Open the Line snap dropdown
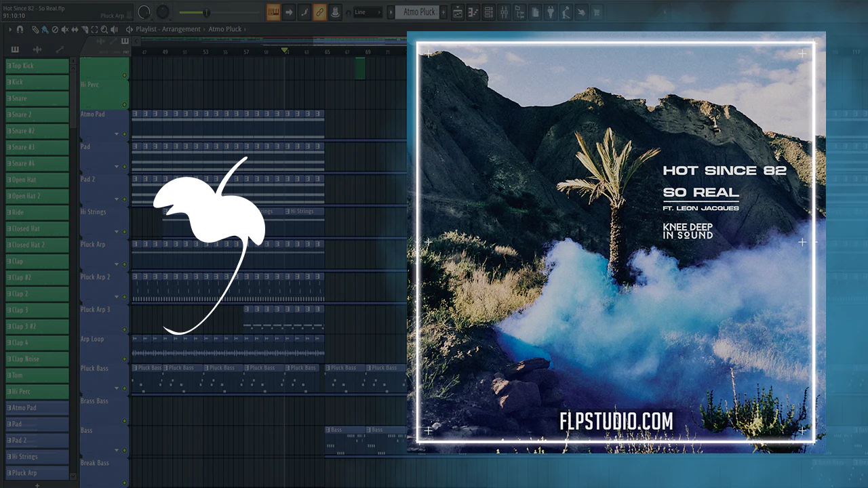The width and height of the screenshot is (868, 488). click(368, 12)
